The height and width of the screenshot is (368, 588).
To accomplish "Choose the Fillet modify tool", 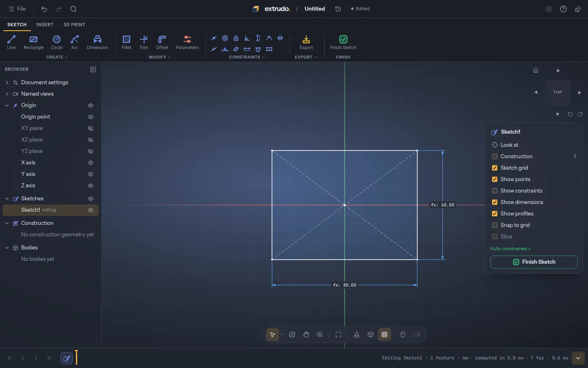I will click(x=127, y=43).
